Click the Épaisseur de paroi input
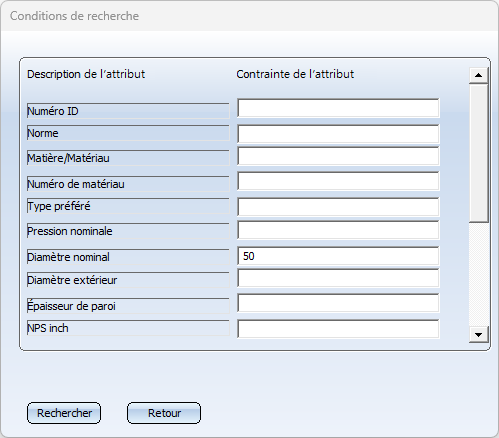 338,303
